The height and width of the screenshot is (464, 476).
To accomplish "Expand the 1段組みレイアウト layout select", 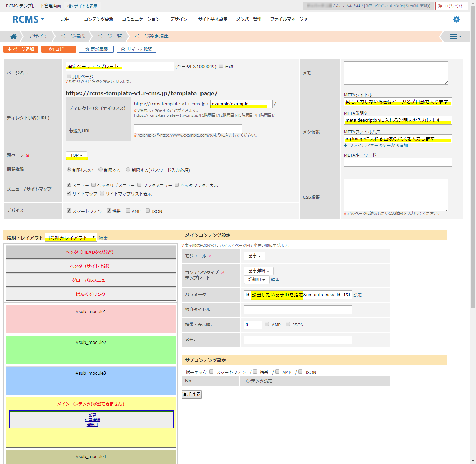I will [71, 238].
